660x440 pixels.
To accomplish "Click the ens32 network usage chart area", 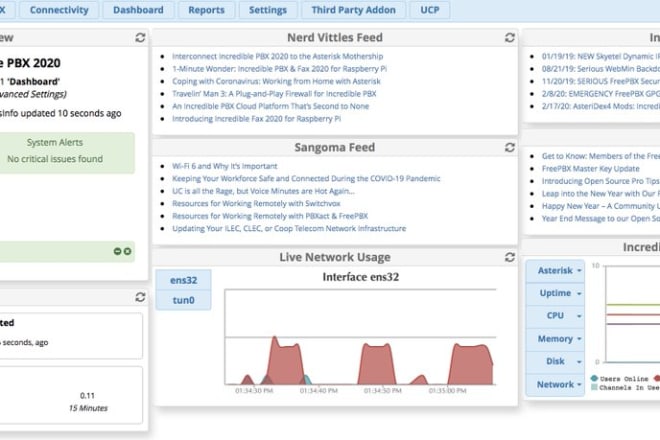I will pyautogui.click(x=360, y=337).
